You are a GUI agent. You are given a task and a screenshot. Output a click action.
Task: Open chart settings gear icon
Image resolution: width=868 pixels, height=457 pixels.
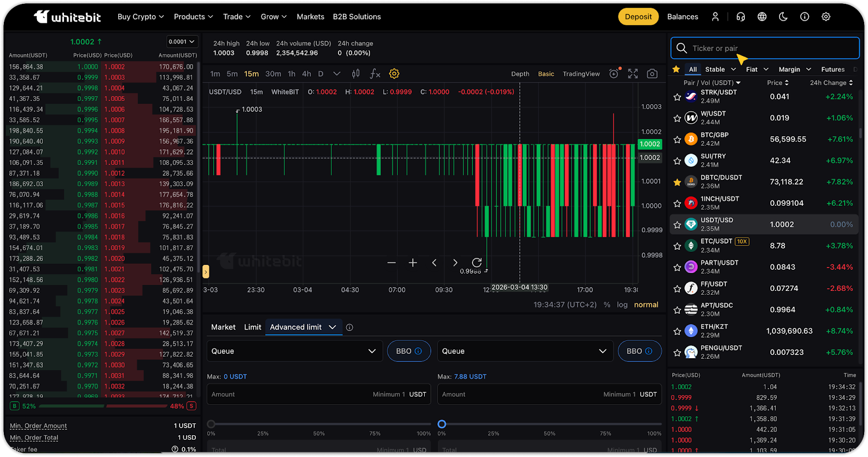point(394,74)
